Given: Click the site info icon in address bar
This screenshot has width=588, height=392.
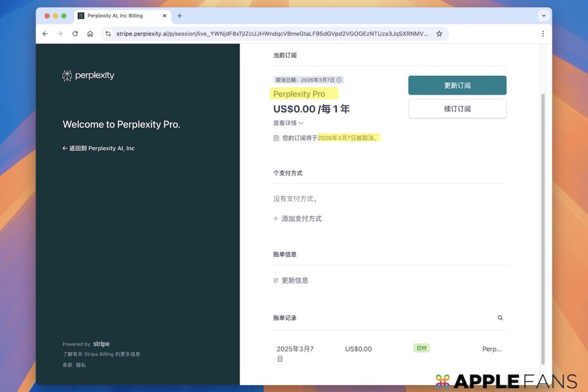Looking at the screenshot, I should coord(108,34).
